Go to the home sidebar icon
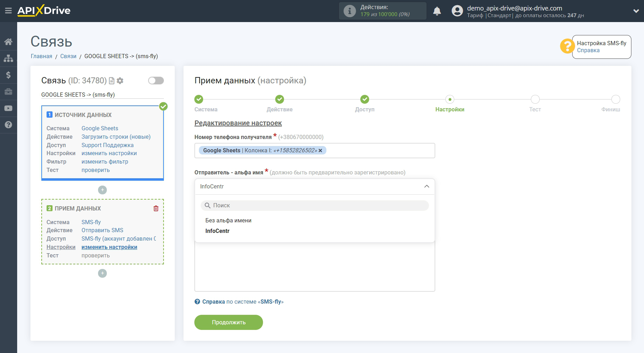 tap(8, 42)
